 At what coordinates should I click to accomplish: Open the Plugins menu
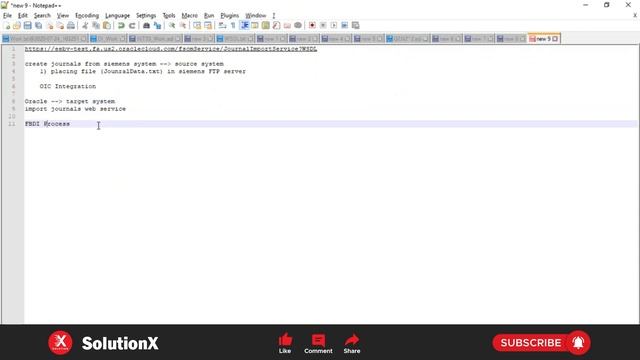pyautogui.click(x=229, y=16)
